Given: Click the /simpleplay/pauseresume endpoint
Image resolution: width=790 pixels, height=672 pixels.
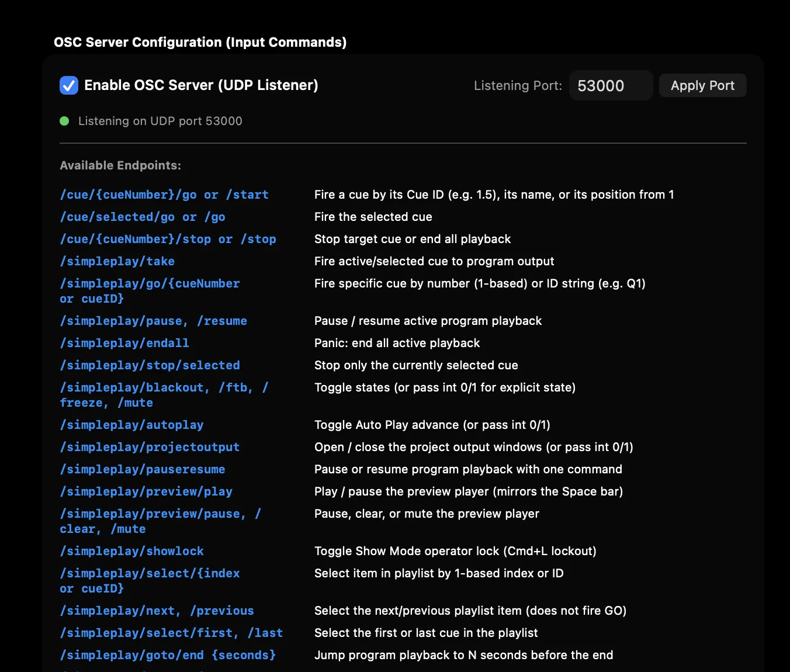Looking at the screenshot, I should (x=143, y=469).
